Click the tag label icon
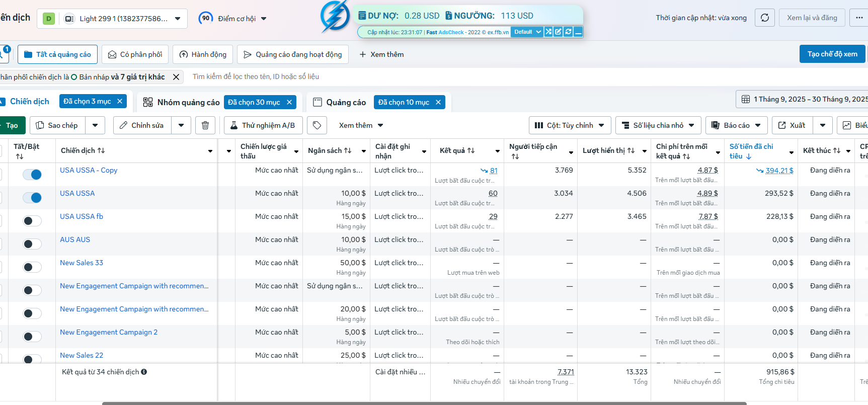Viewport: 868px width, 405px height. click(317, 125)
